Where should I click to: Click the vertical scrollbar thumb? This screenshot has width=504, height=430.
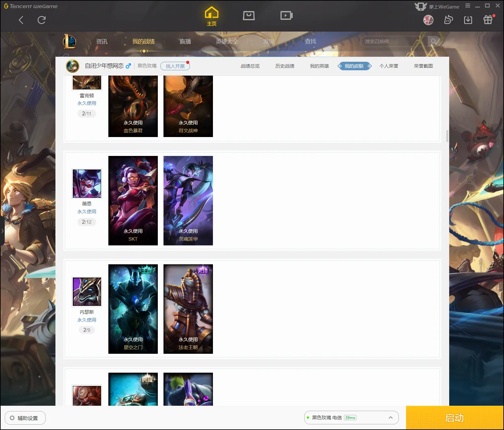[447, 136]
